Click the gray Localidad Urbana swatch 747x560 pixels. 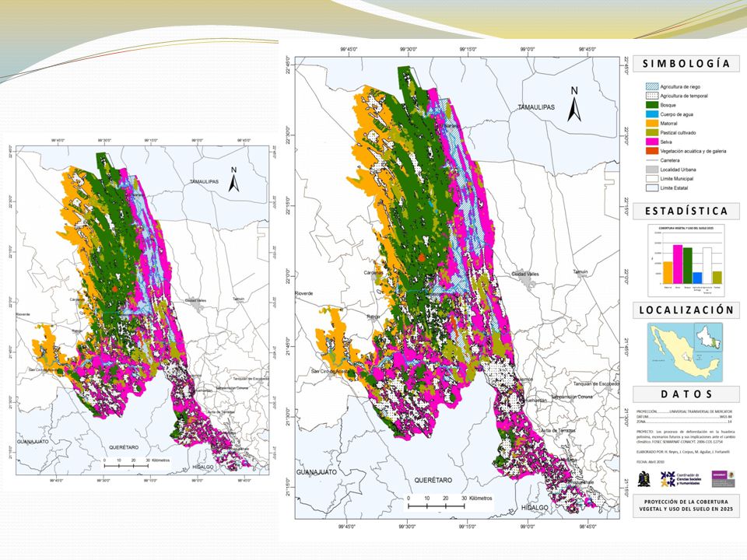(x=652, y=170)
